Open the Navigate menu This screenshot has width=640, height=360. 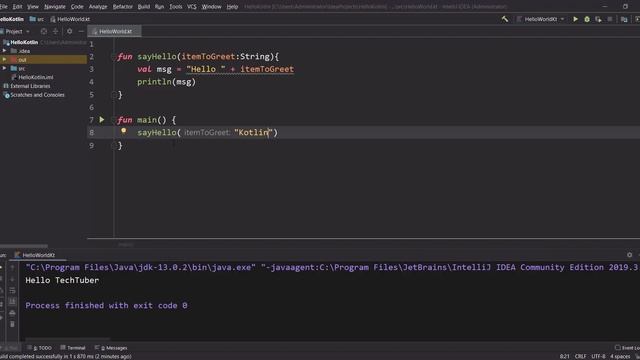tap(55, 7)
